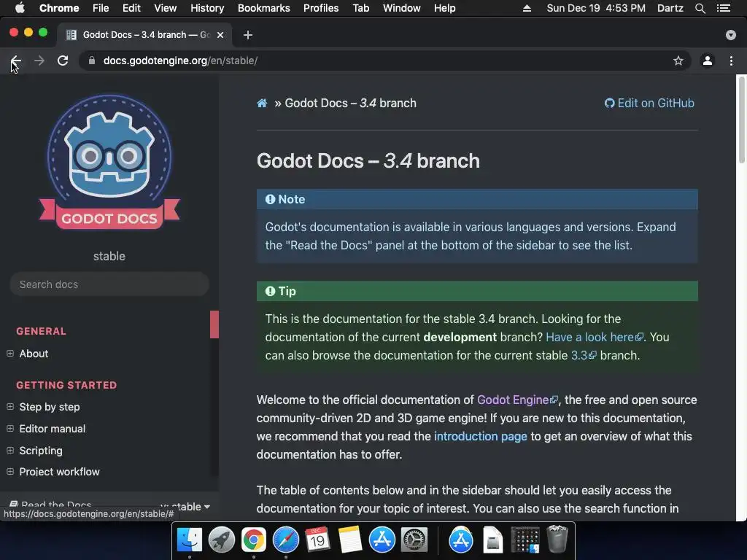The width and height of the screenshot is (747, 560).
Task: Open the Bookmarks menu
Action: [264, 8]
